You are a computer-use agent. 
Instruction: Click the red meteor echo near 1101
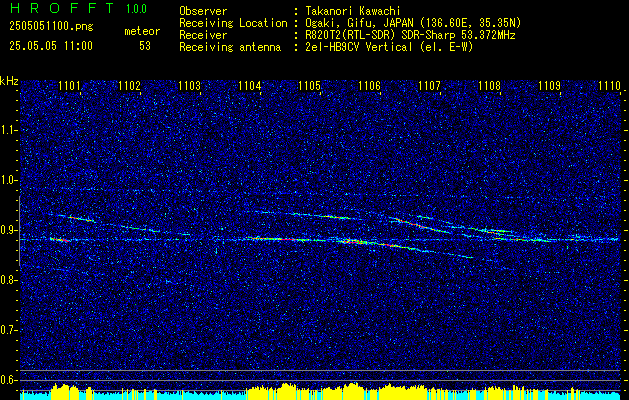point(60,240)
